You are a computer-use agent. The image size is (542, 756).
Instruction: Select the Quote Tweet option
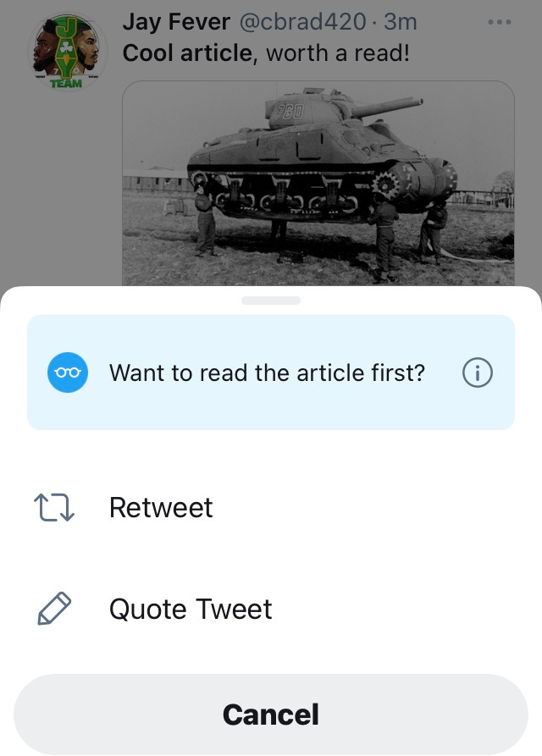pos(271,609)
